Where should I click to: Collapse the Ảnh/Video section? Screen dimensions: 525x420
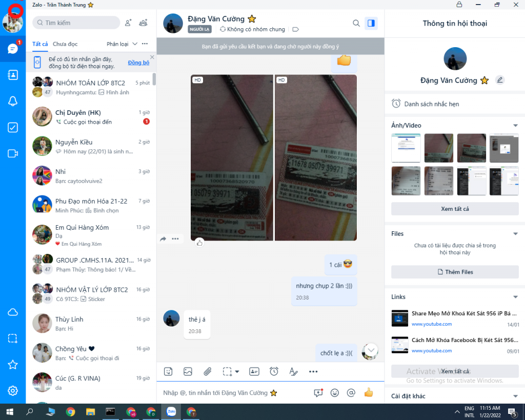[x=515, y=126]
